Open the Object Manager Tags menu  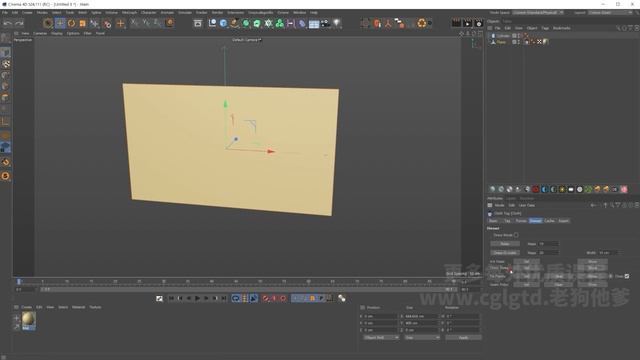[x=545, y=28]
